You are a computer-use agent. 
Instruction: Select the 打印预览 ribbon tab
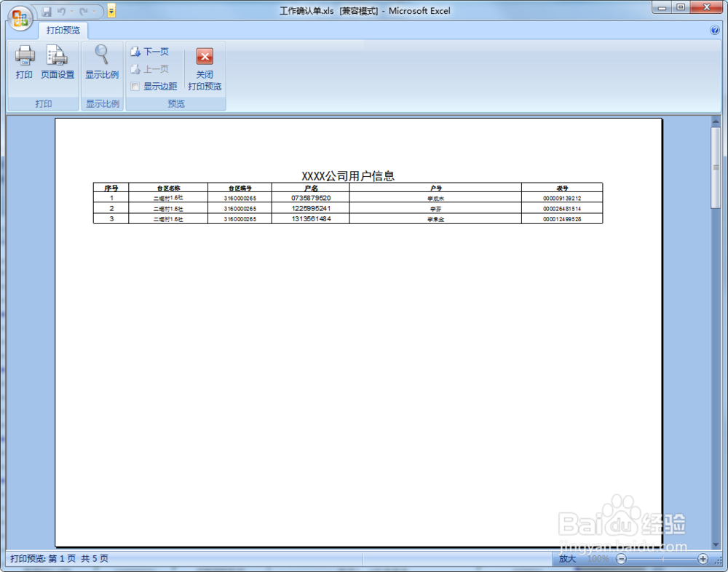[63, 30]
